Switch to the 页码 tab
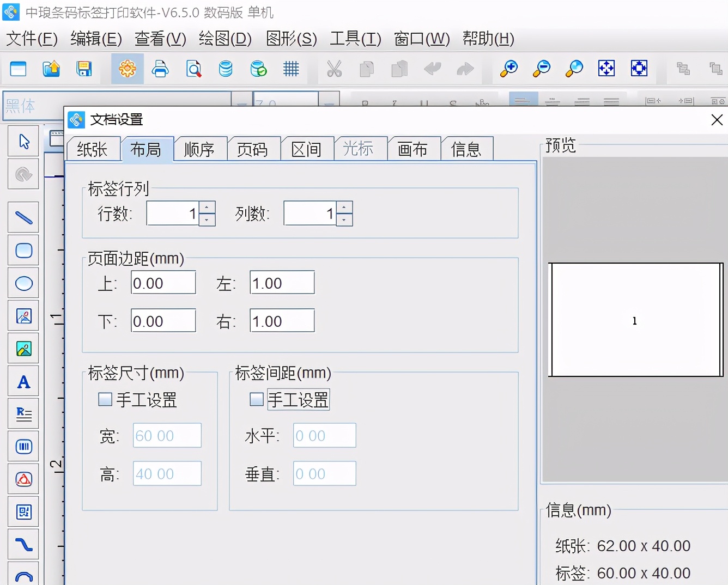 pos(253,149)
